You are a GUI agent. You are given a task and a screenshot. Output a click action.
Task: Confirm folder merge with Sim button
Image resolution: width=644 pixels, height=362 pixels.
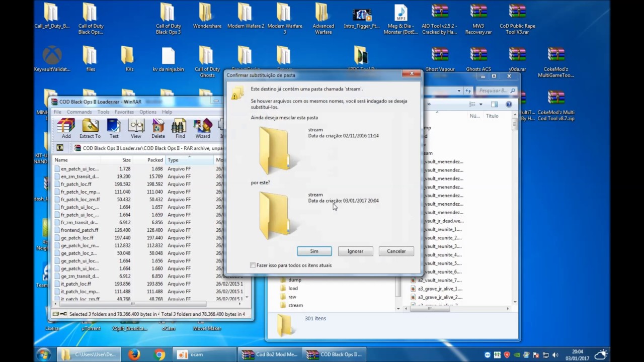coord(314,251)
